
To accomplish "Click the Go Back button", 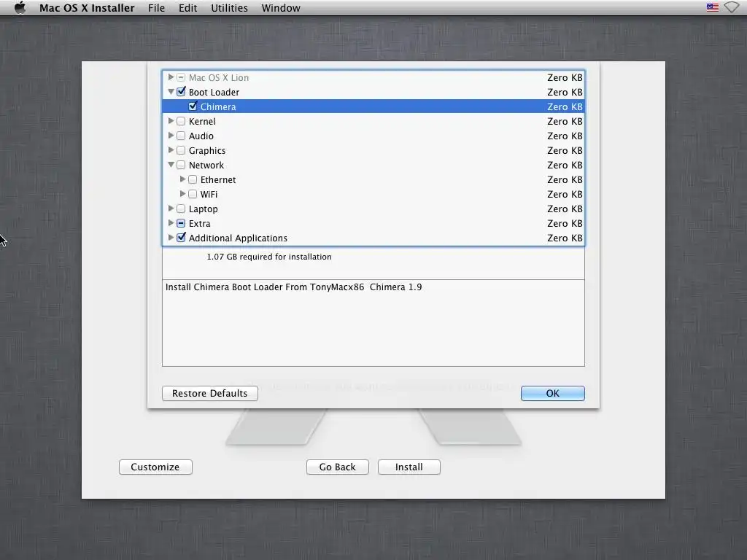I will (x=337, y=467).
